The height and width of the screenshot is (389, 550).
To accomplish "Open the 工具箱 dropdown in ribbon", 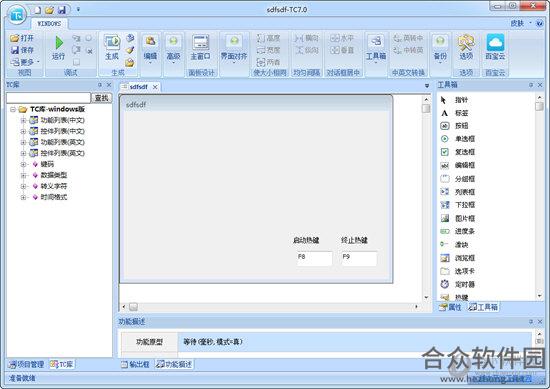I will point(376,49).
